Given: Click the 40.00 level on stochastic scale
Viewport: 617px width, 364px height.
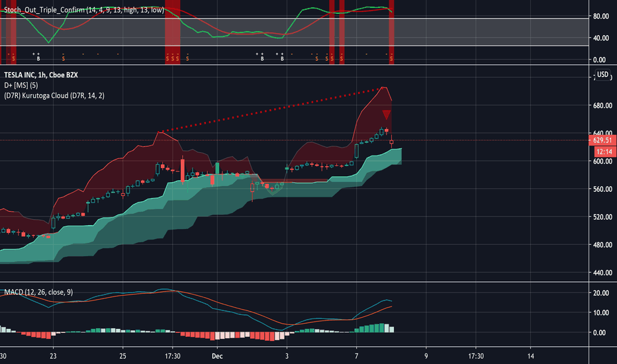Looking at the screenshot, I should tap(601, 38).
